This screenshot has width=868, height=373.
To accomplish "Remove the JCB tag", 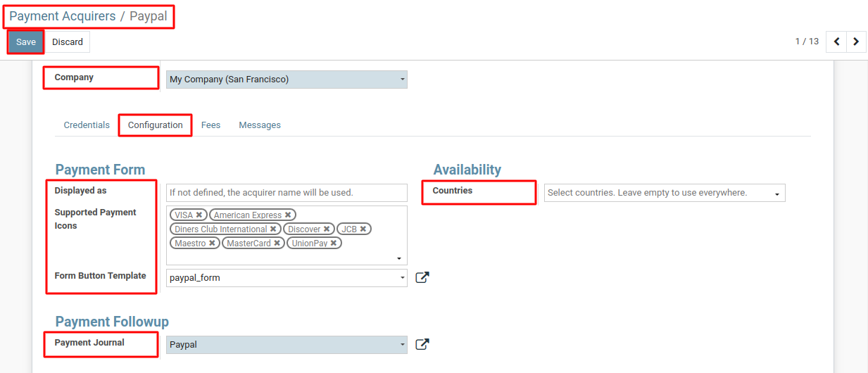I will pos(363,229).
